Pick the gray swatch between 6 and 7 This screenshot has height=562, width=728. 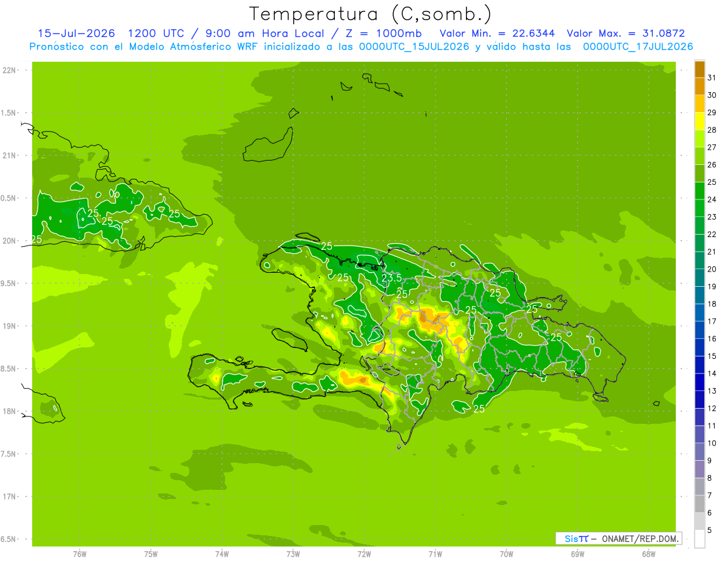699,504
